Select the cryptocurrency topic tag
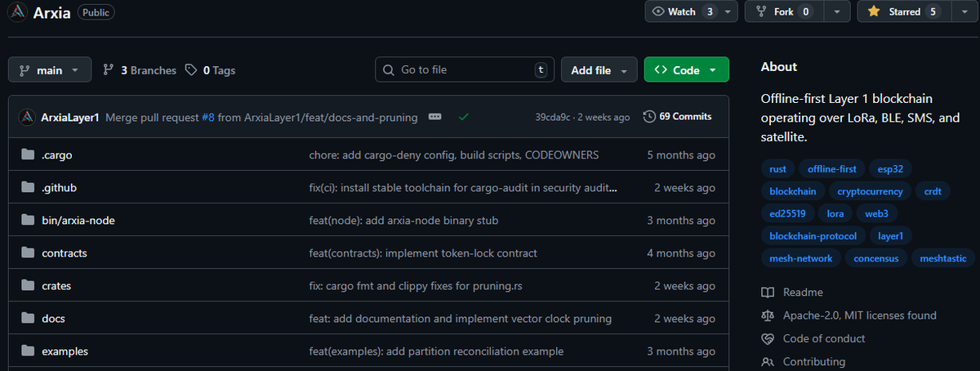 [x=871, y=191]
